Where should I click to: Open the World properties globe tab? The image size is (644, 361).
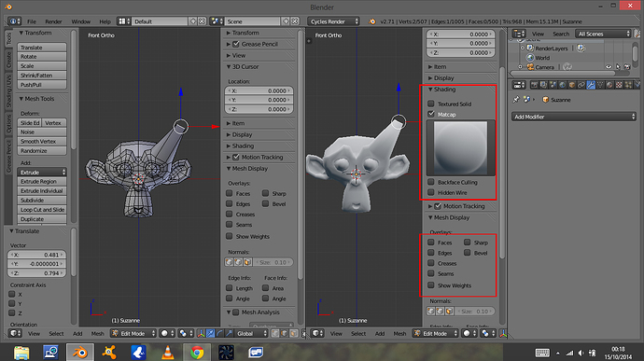(562, 85)
